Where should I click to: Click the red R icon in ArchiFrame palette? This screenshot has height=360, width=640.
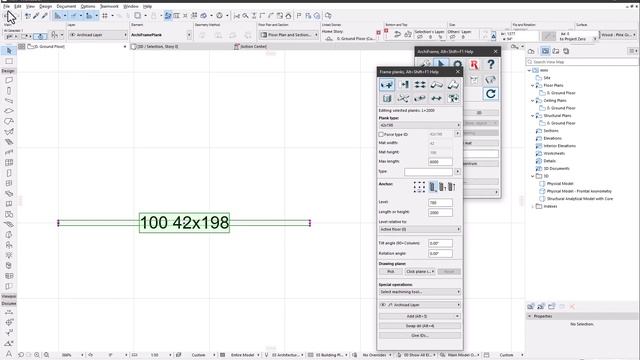coord(474,64)
